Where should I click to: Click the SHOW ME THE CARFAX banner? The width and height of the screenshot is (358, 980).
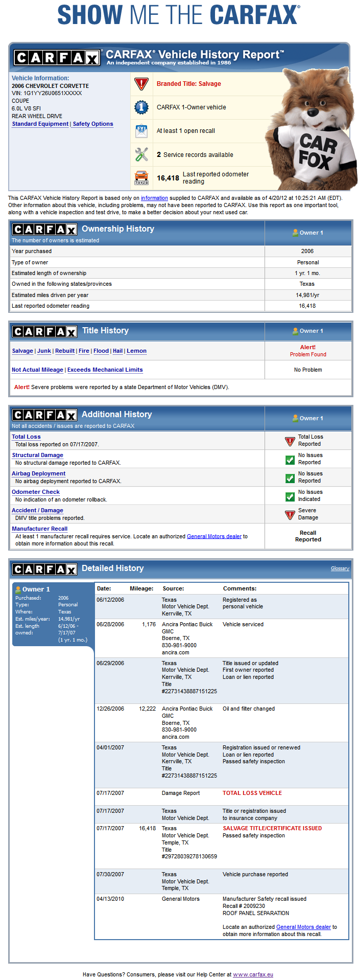coord(179,15)
